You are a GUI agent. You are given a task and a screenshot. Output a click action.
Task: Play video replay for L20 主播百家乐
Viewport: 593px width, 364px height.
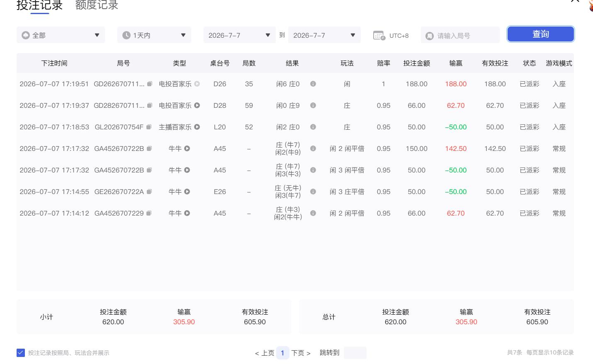point(197,127)
